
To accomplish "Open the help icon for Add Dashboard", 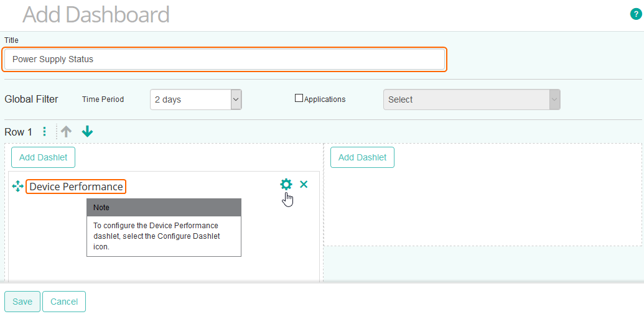I will [635, 14].
